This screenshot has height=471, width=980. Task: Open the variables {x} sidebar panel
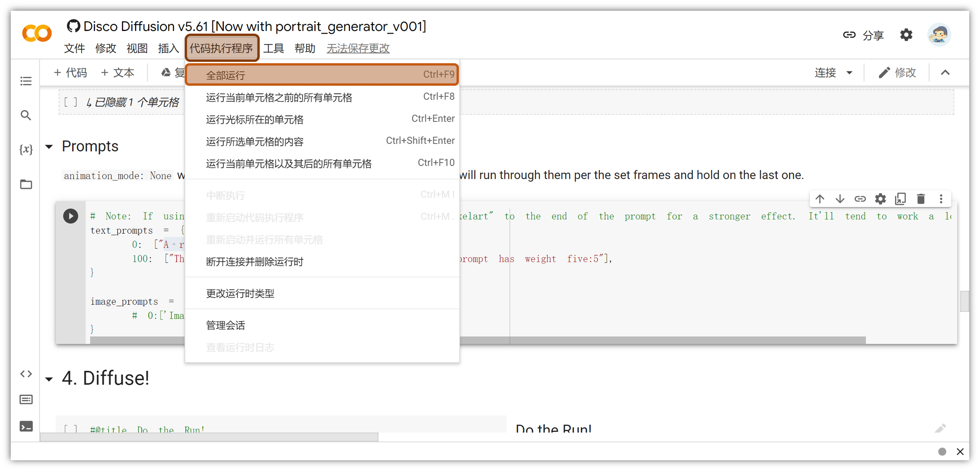[26, 149]
